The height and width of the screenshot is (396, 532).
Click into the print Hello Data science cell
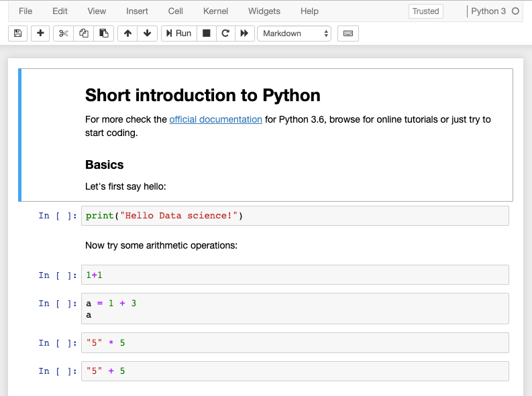[x=295, y=216]
